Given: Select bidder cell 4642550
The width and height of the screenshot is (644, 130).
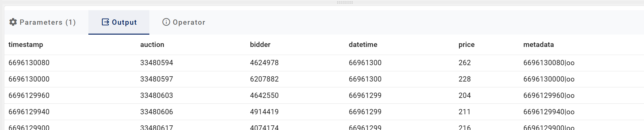Looking at the screenshot, I should click(x=264, y=96).
